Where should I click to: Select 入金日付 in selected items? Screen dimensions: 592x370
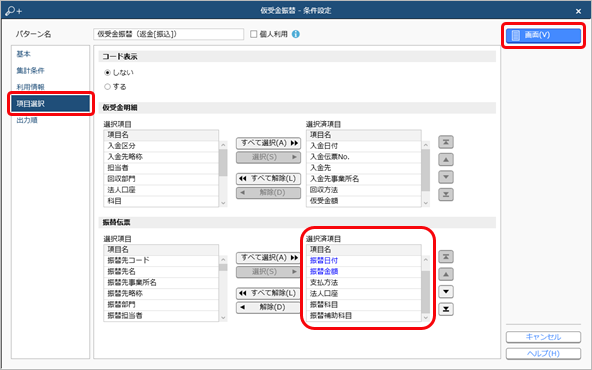[x=364, y=146]
